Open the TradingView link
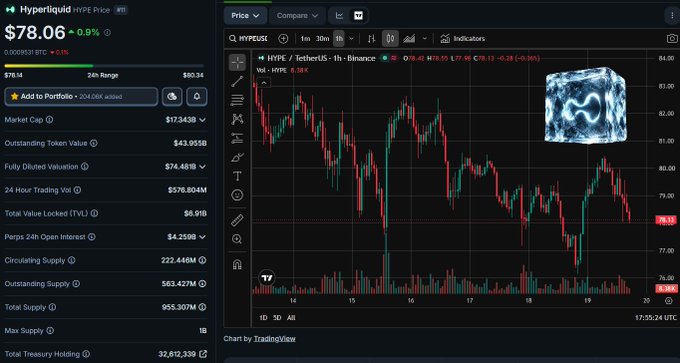Viewport: 680px width, 363px height. [275, 339]
